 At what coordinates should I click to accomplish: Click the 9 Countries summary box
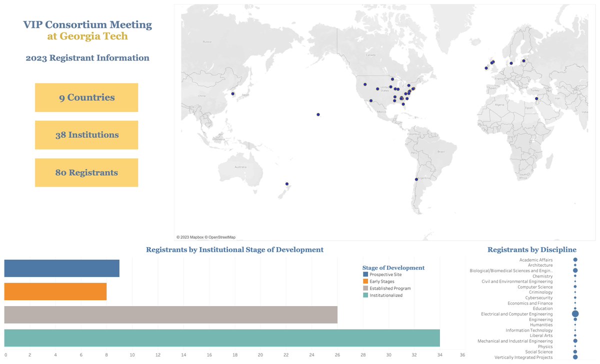click(86, 97)
